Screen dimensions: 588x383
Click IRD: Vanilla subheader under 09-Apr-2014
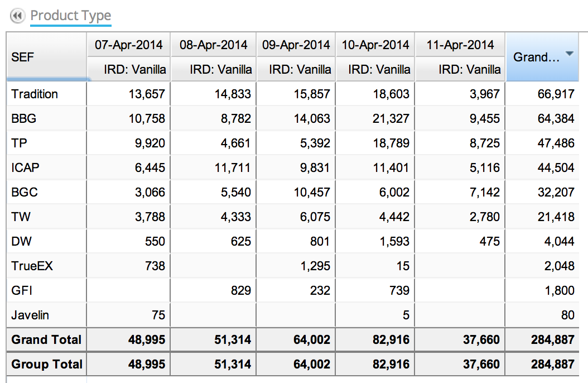[x=296, y=69]
